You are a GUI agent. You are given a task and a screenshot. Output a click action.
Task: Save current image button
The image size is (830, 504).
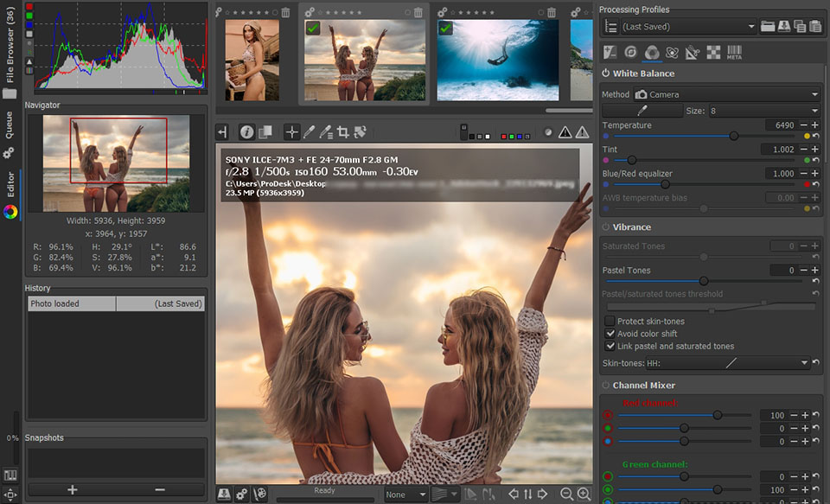click(224, 494)
